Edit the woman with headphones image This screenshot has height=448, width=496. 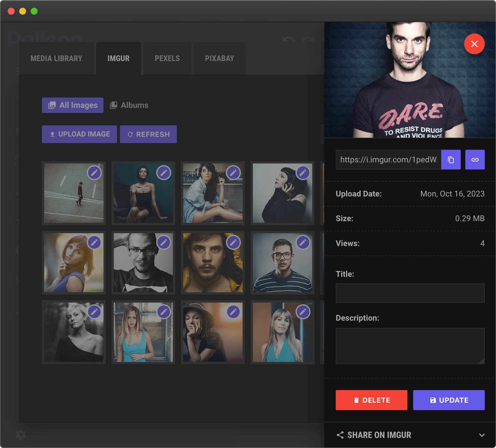coord(303,173)
